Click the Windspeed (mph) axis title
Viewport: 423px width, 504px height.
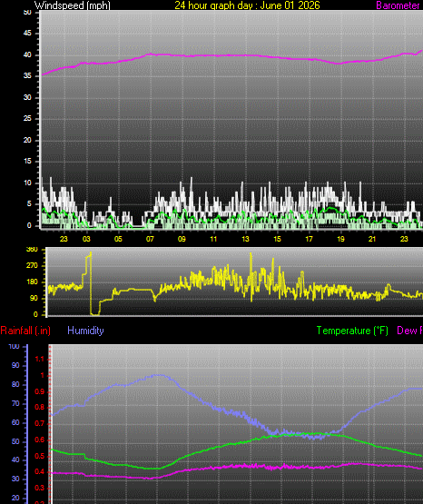click(73, 5)
